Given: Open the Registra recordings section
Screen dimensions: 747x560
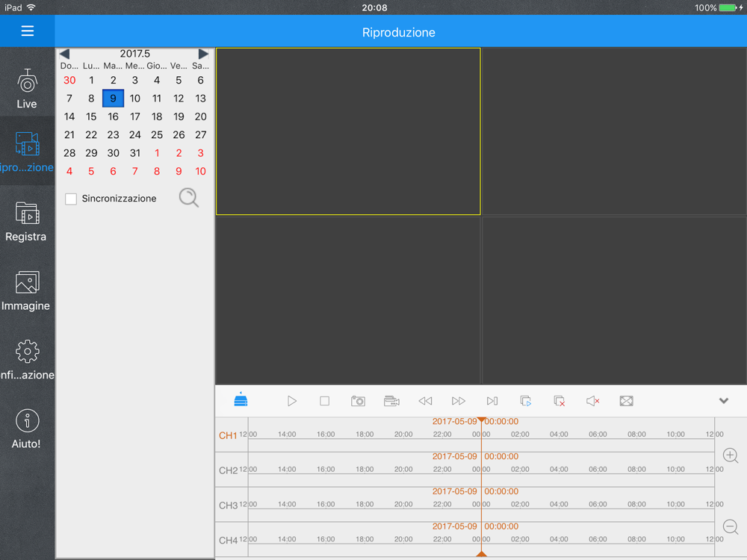Looking at the screenshot, I should [x=27, y=222].
